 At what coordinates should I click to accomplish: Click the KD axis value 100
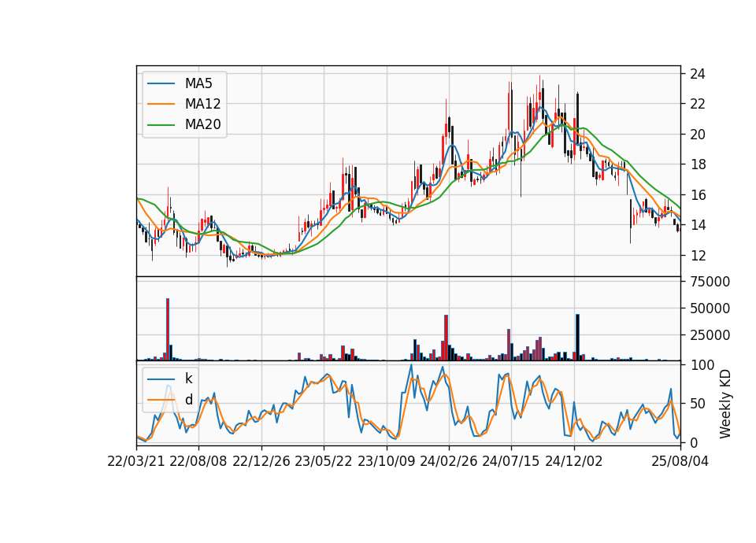(x=701, y=365)
